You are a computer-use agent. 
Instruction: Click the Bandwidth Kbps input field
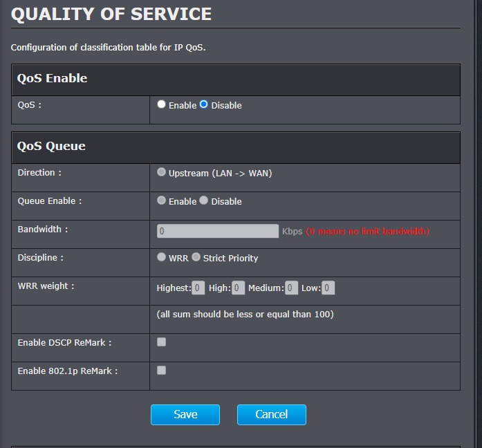(218, 231)
